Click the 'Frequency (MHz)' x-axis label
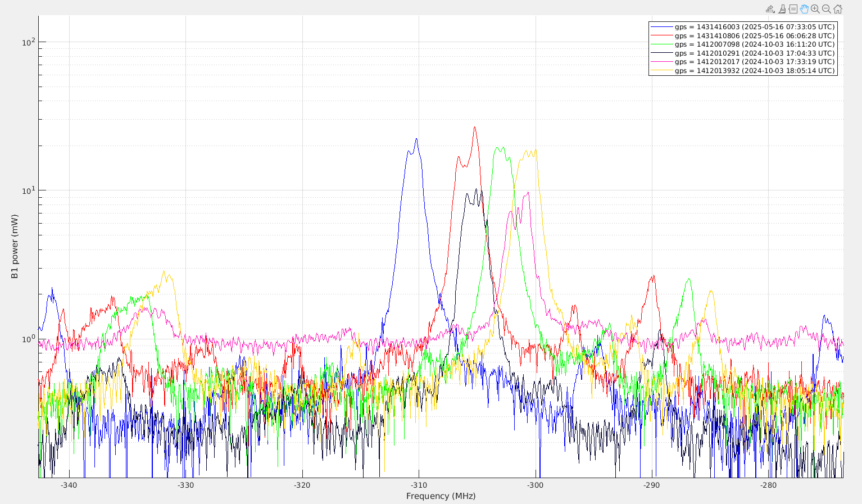 [x=441, y=496]
